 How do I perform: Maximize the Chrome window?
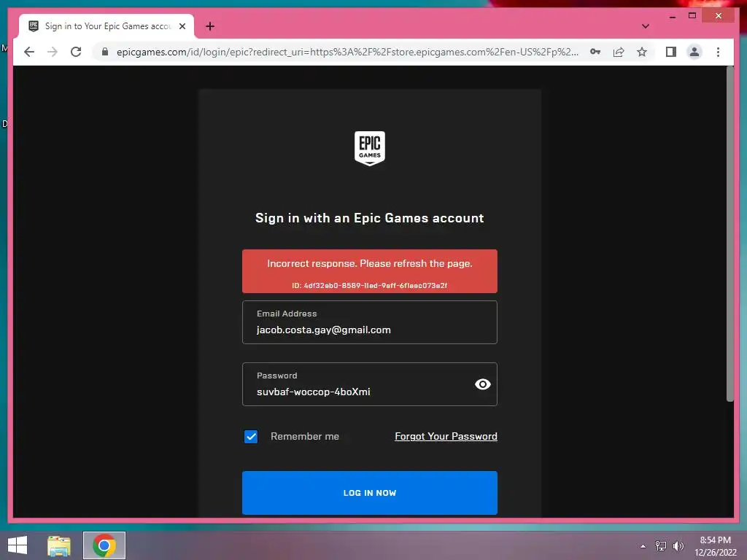tap(692, 16)
